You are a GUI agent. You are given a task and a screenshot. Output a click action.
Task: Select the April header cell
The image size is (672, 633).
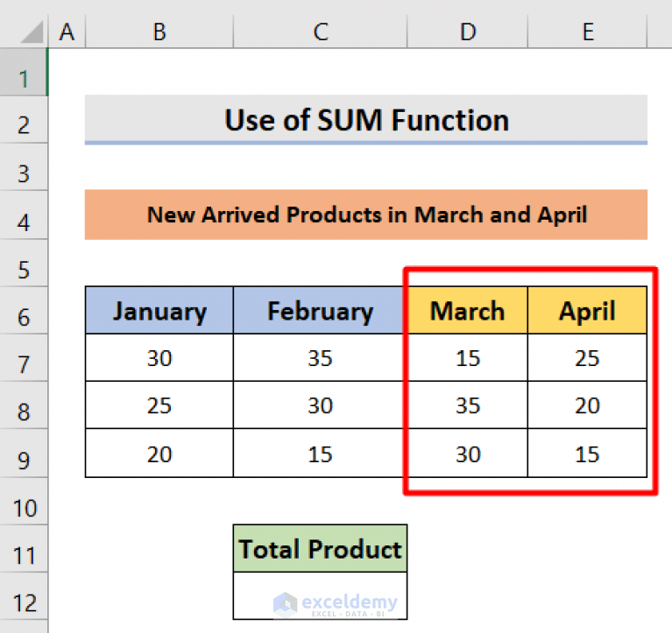point(587,310)
